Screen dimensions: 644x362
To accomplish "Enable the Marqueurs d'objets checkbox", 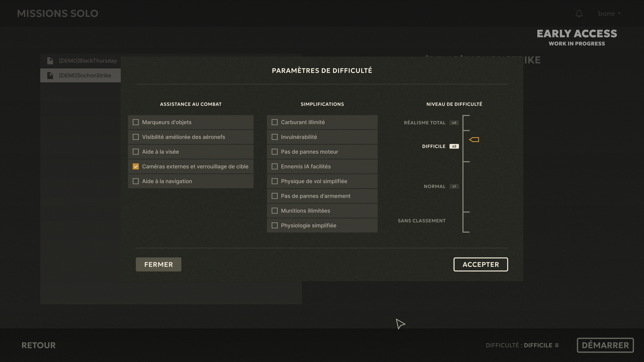I will coord(136,122).
